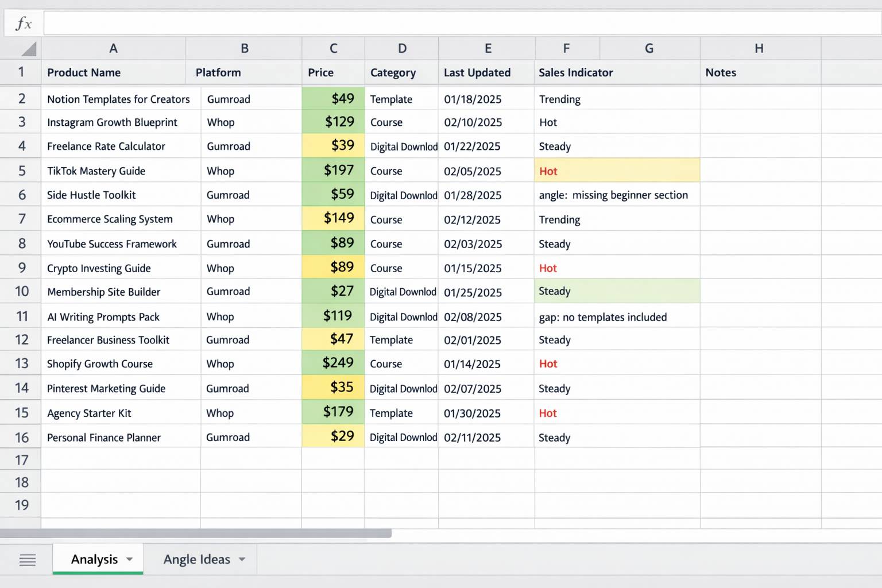This screenshot has height=588, width=882.
Task: Select row 5 header
Action: pyautogui.click(x=21, y=171)
